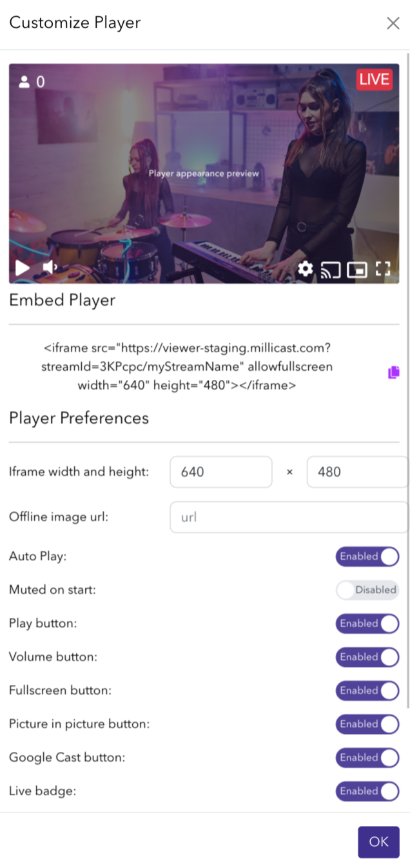Turn off the Play button toggle
Viewport: 410px width, 868px height.
(x=367, y=624)
